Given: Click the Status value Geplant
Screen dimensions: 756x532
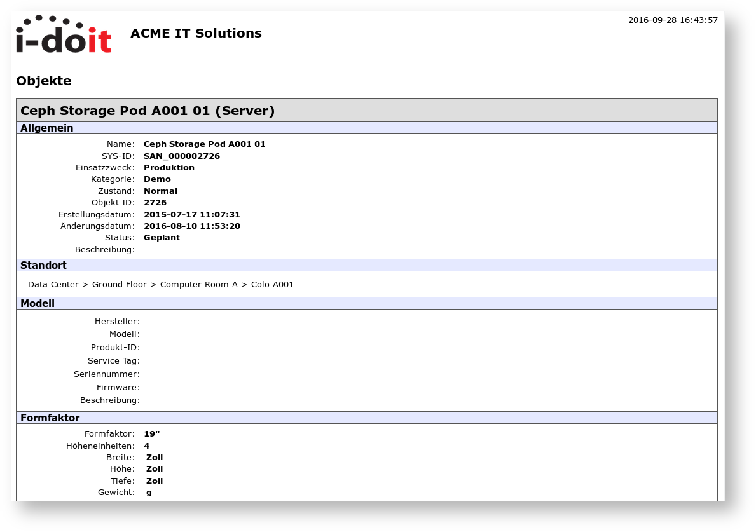Looking at the screenshot, I should pos(162,238).
